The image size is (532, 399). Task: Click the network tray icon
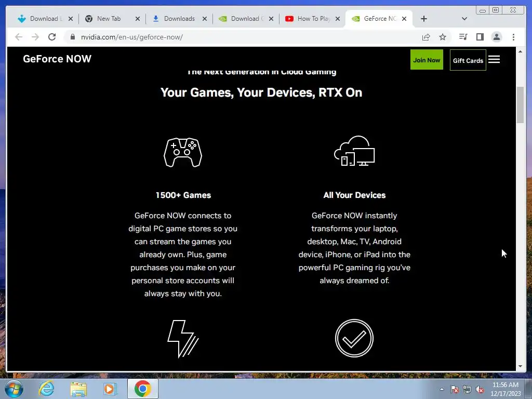tap(467, 389)
